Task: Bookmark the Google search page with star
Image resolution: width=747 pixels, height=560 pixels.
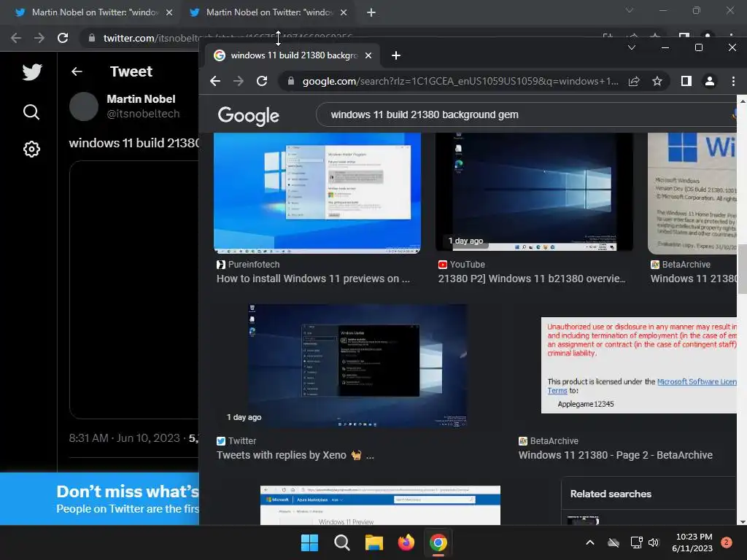Action: click(657, 82)
